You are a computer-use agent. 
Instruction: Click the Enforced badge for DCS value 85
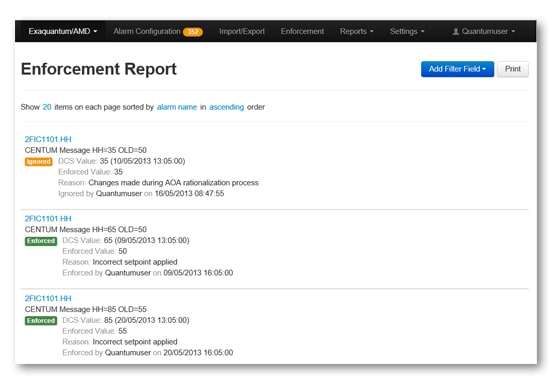tap(41, 320)
